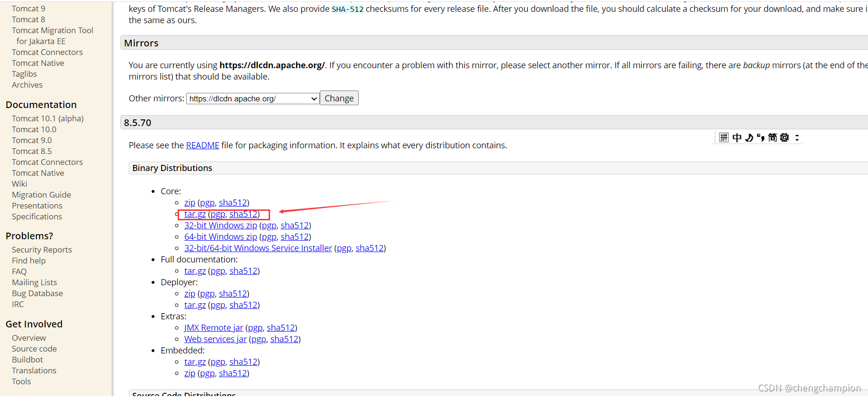Open sha512 for Full documentation tar.gz
This screenshot has width=868, height=398.
point(244,271)
